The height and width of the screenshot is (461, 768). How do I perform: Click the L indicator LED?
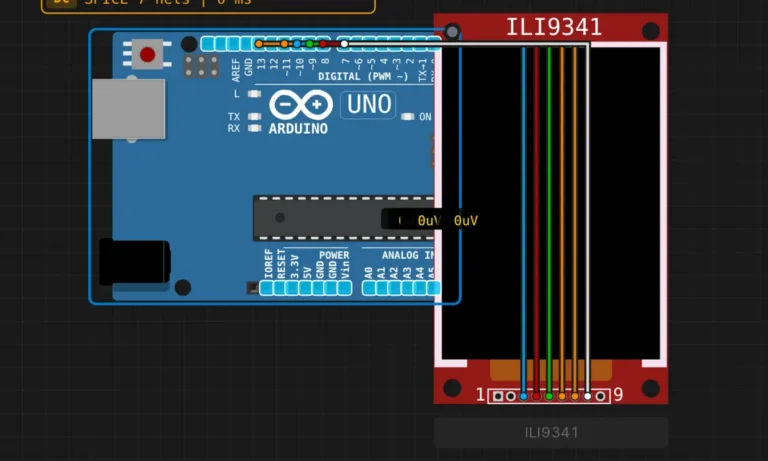click(x=254, y=94)
